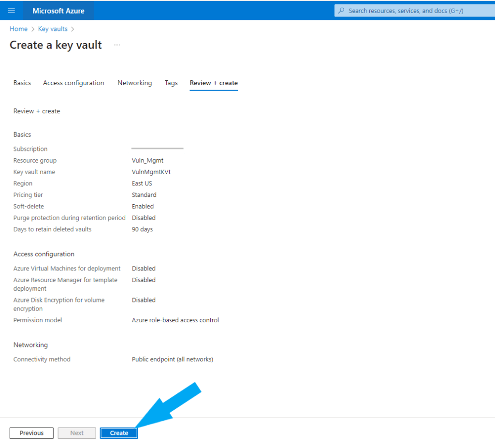The image size is (495, 448).
Task: Focus the Search resources, services, and docs field
Action: point(414,11)
